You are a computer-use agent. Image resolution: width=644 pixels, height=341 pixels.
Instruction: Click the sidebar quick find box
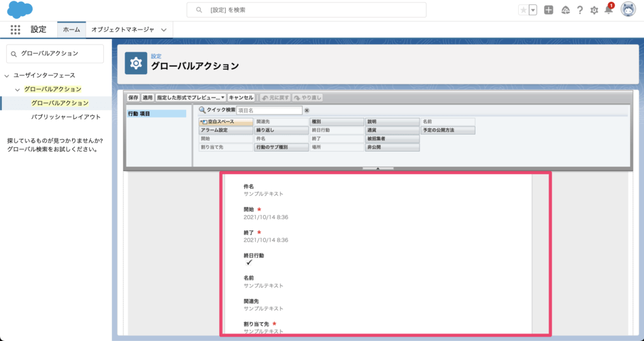pos(55,53)
